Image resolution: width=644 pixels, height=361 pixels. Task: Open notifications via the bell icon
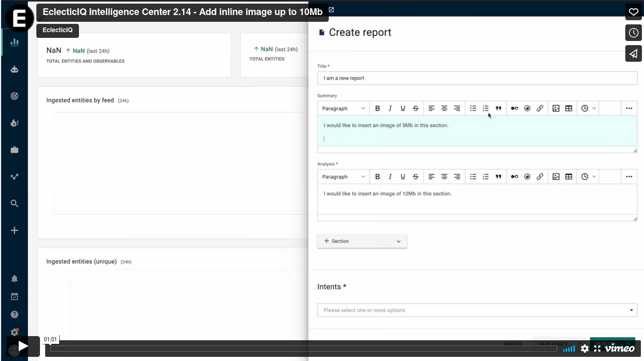(14, 278)
